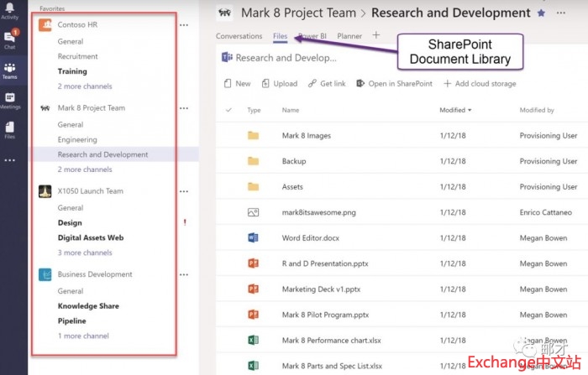Favorite the Research and Development channel star
This screenshot has width=588, height=375.
[x=541, y=13]
